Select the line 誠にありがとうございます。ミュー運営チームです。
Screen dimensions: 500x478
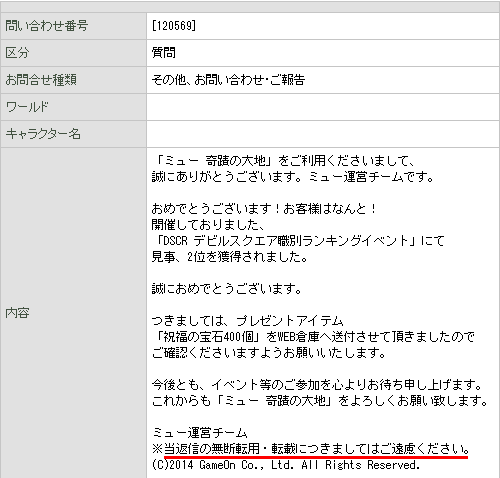(293, 177)
